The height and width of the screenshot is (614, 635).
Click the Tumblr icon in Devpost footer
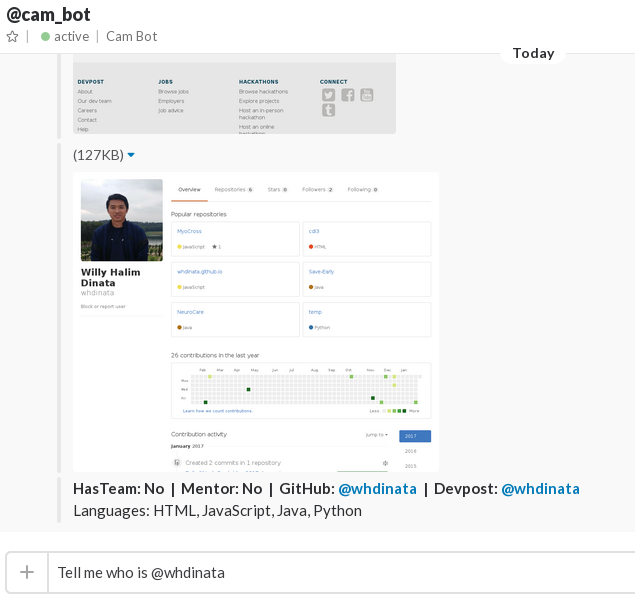pos(328,110)
